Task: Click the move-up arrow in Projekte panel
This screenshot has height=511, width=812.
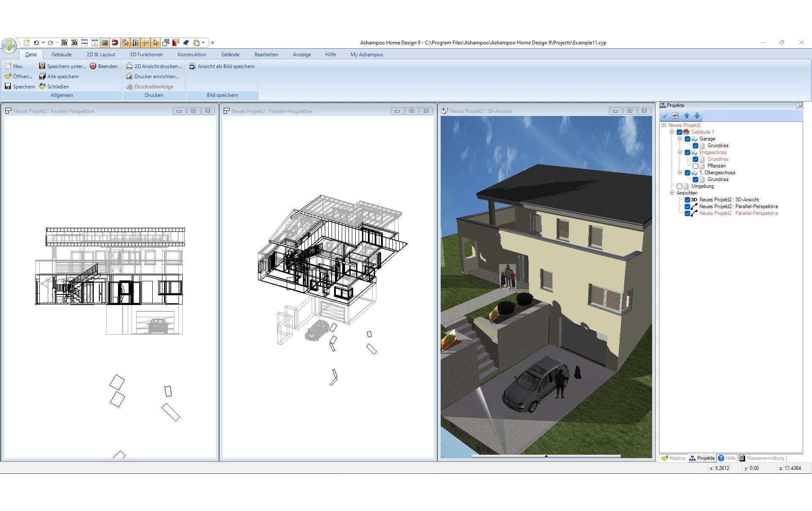Action: [687, 115]
